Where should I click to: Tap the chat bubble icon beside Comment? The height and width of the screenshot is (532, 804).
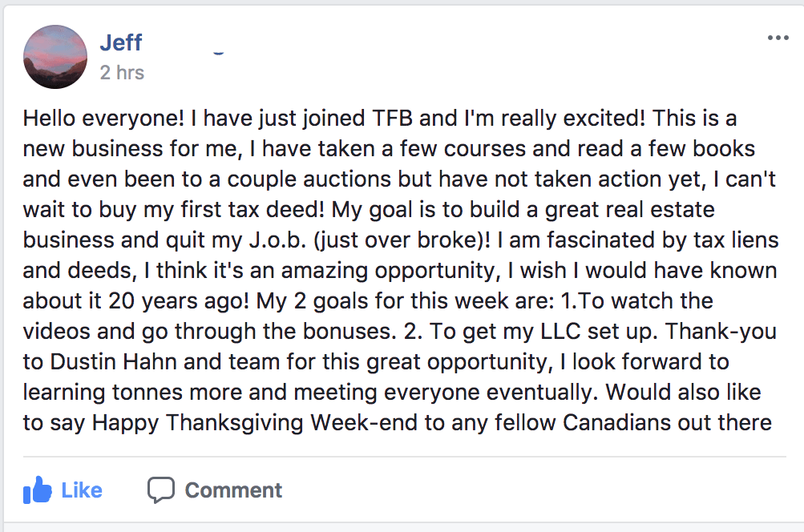(160, 489)
